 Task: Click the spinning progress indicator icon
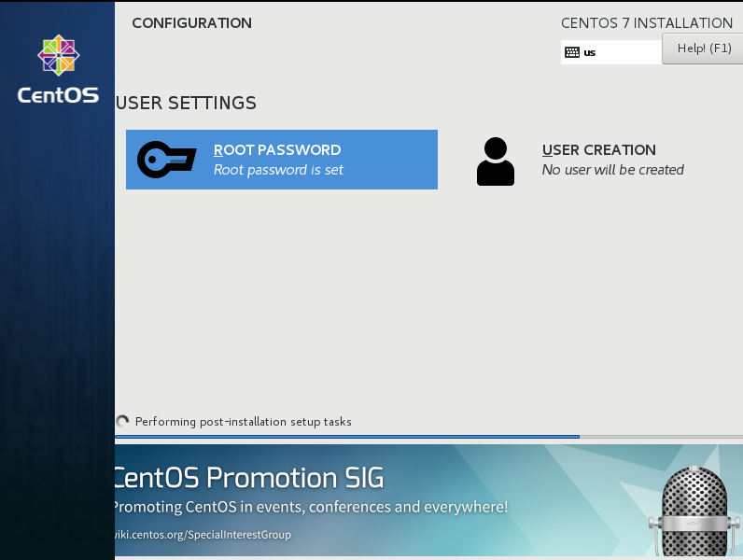[x=122, y=421]
